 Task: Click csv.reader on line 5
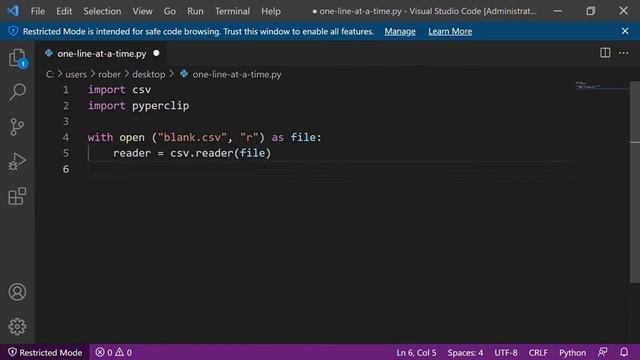point(202,153)
